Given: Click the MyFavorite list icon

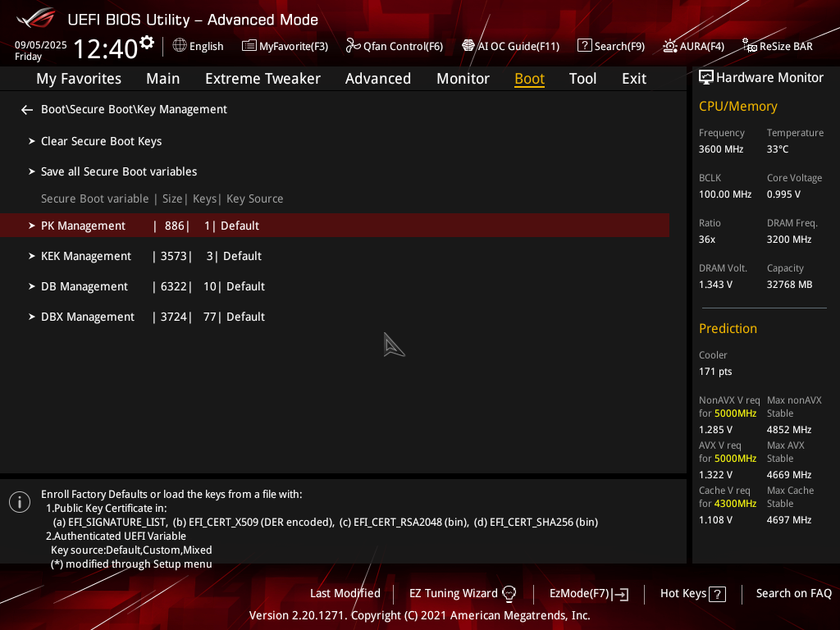Looking at the screenshot, I should click(249, 46).
